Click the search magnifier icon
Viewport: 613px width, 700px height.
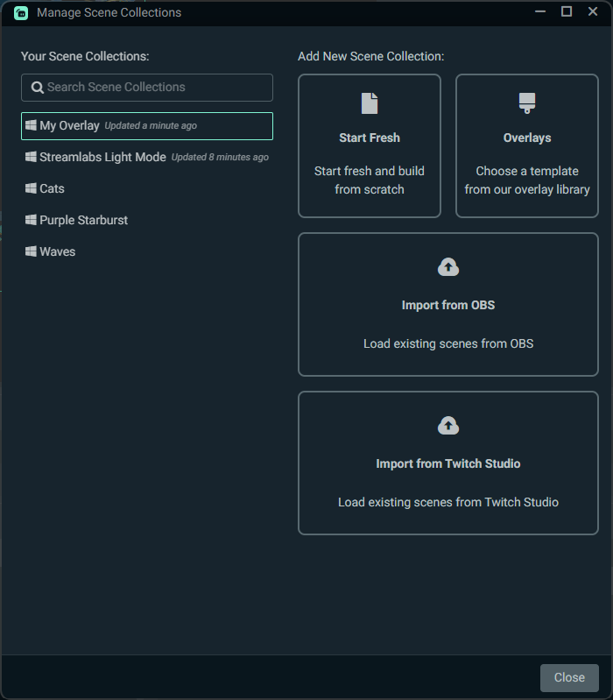[x=38, y=88]
